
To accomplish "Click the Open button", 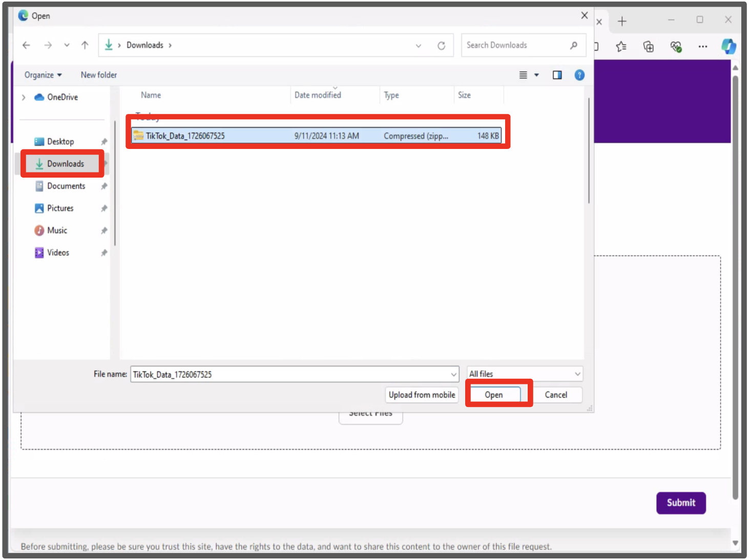I will click(x=494, y=395).
